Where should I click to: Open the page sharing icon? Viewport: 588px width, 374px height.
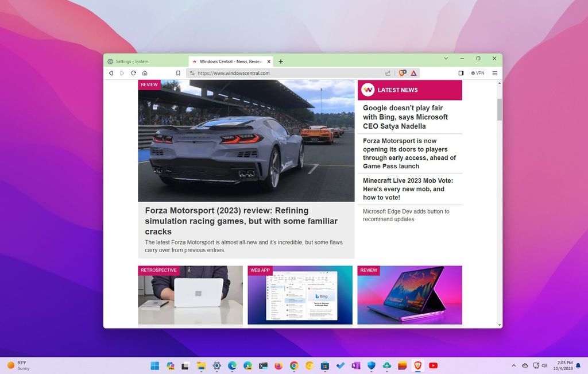[388, 73]
